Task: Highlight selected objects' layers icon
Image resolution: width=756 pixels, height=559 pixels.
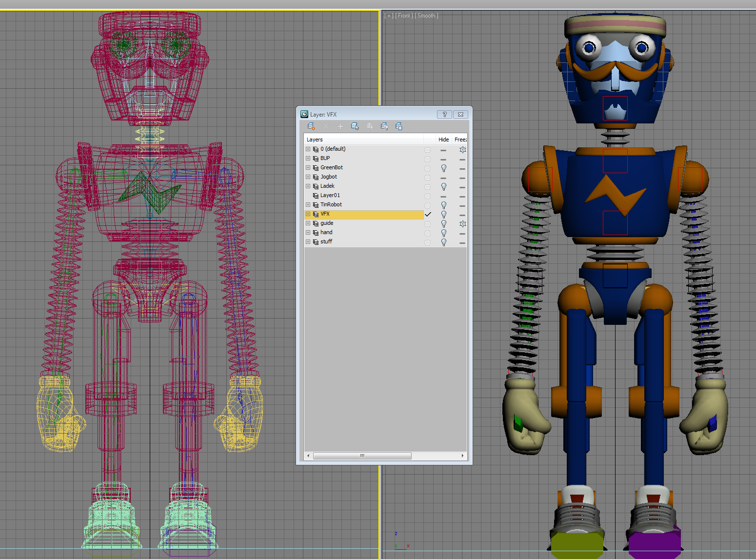Action: click(370, 127)
